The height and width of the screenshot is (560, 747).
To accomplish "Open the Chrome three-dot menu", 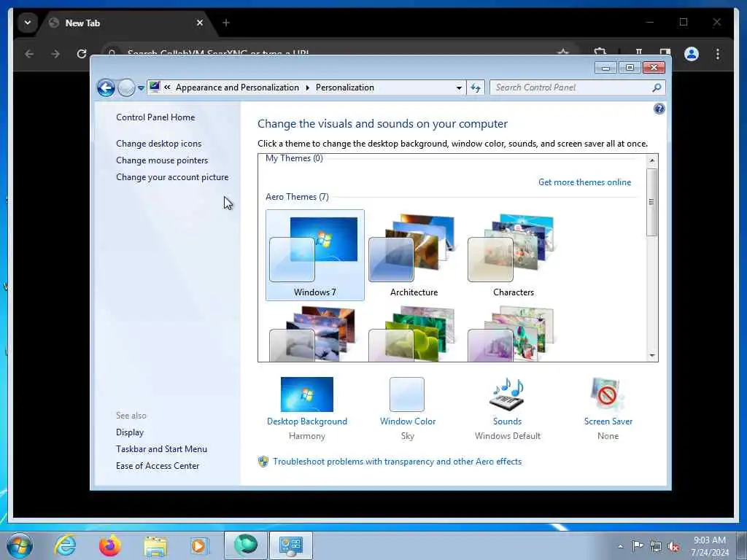I will (x=718, y=54).
